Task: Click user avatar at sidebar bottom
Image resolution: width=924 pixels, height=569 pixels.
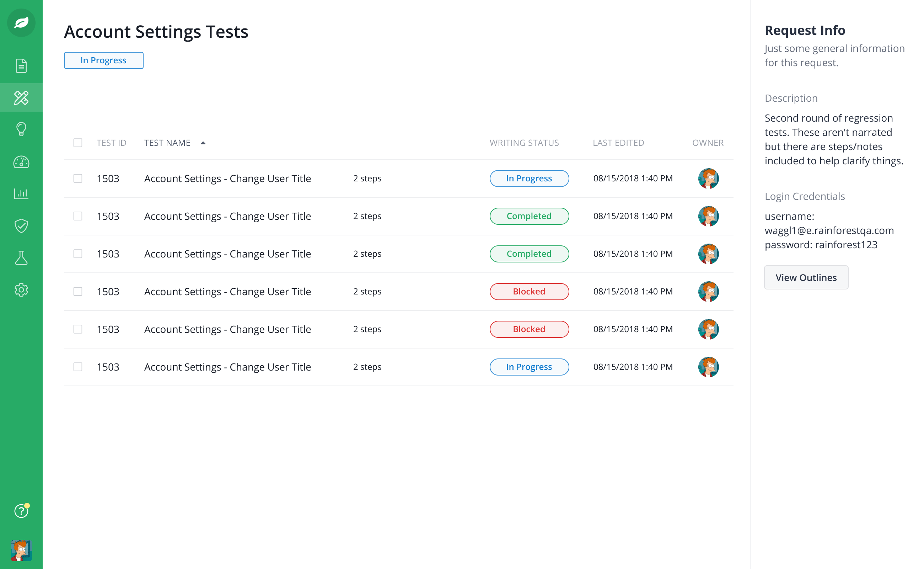Action: 21,550
